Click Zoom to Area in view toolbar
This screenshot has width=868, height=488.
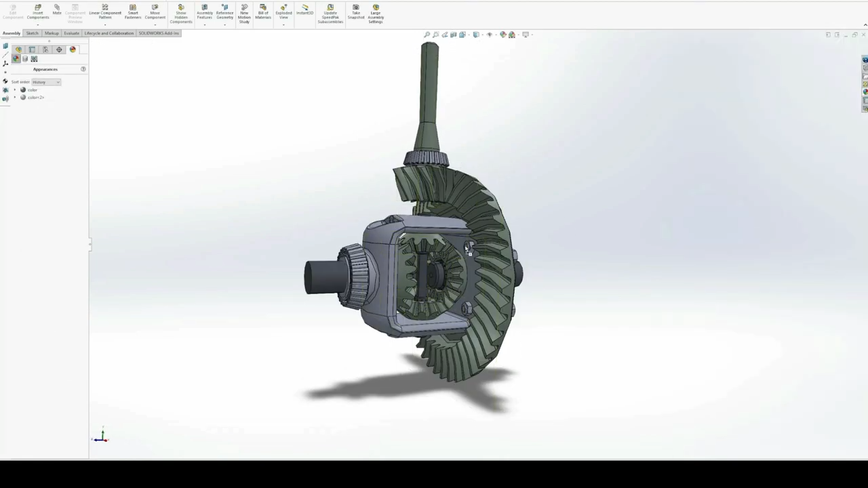tap(436, 35)
